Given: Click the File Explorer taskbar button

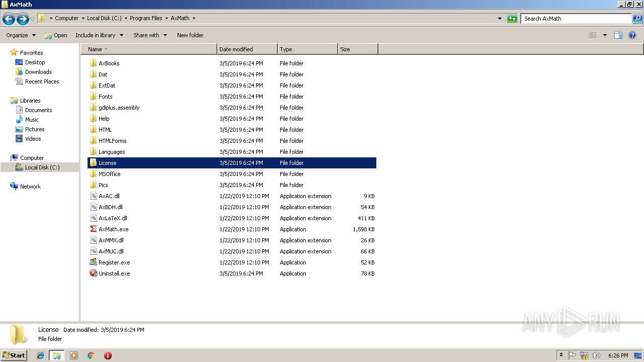Looking at the screenshot, I should (x=57, y=355).
